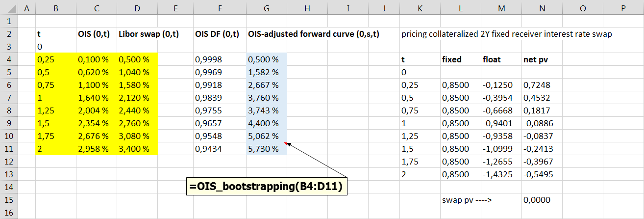Select forward curve cell 3,760 %

pyautogui.click(x=266, y=98)
